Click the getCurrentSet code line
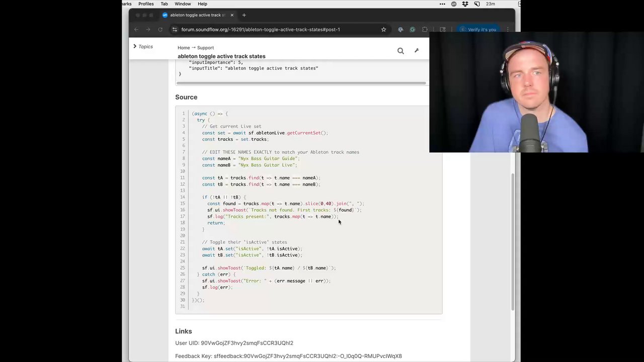Image resolution: width=644 pixels, height=362 pixels. 265,133
